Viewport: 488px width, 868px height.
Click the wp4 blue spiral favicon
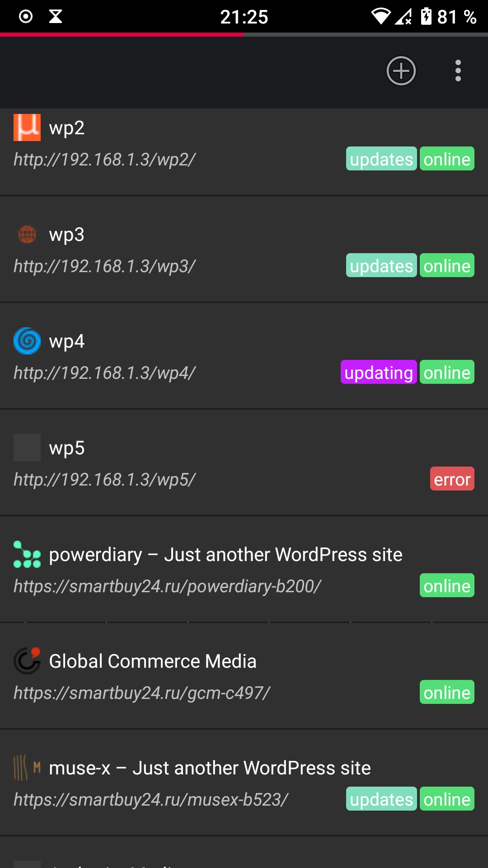[27, 341]
